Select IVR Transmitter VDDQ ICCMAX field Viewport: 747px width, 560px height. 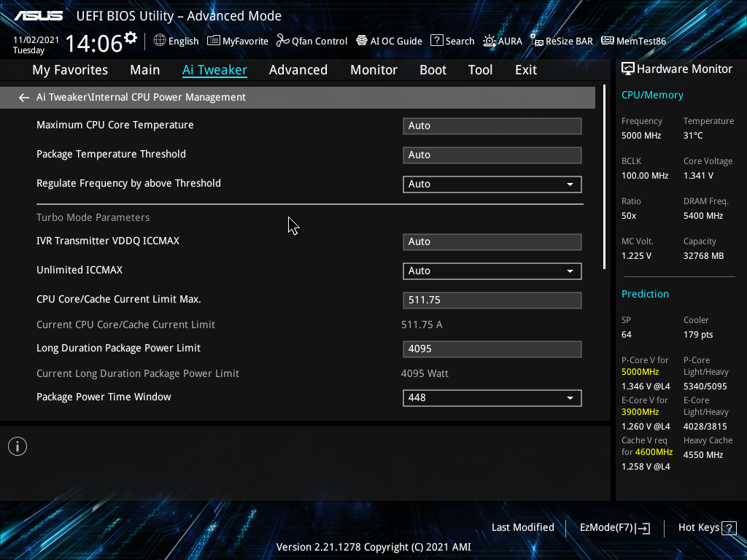click(492, 242)
